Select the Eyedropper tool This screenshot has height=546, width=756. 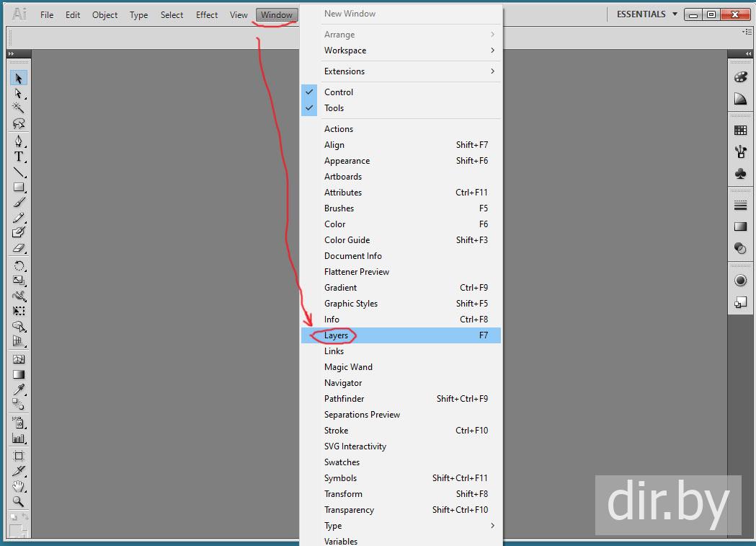click(x=19, y=389)
